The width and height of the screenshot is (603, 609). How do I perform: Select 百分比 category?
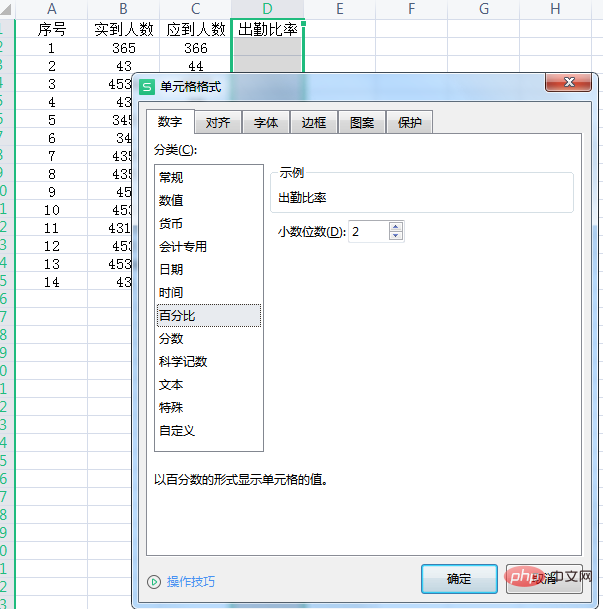[x=209, y=315]
